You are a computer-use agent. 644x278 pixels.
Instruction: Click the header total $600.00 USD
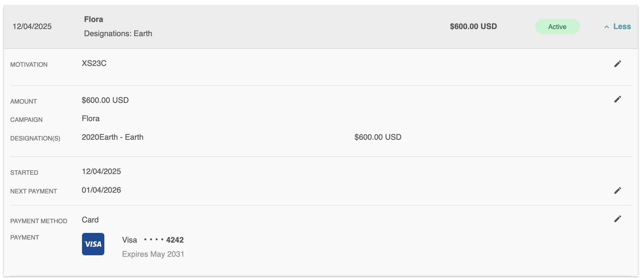point(473,26)
